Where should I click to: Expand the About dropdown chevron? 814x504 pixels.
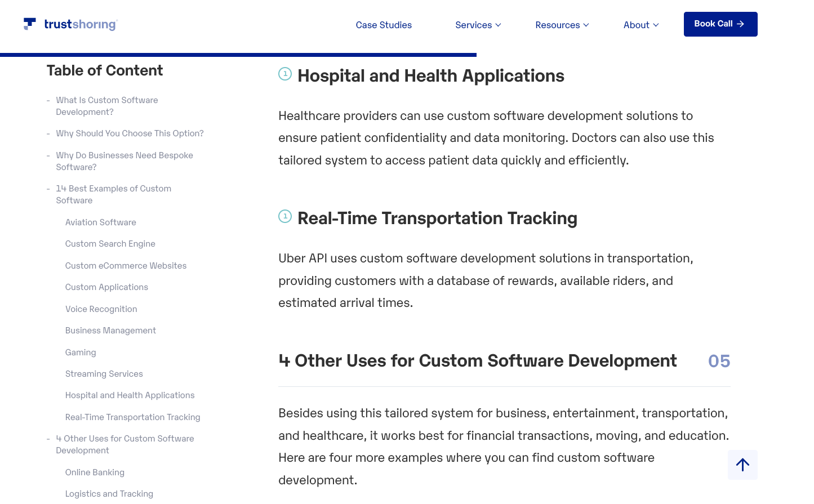pos(656,25)
